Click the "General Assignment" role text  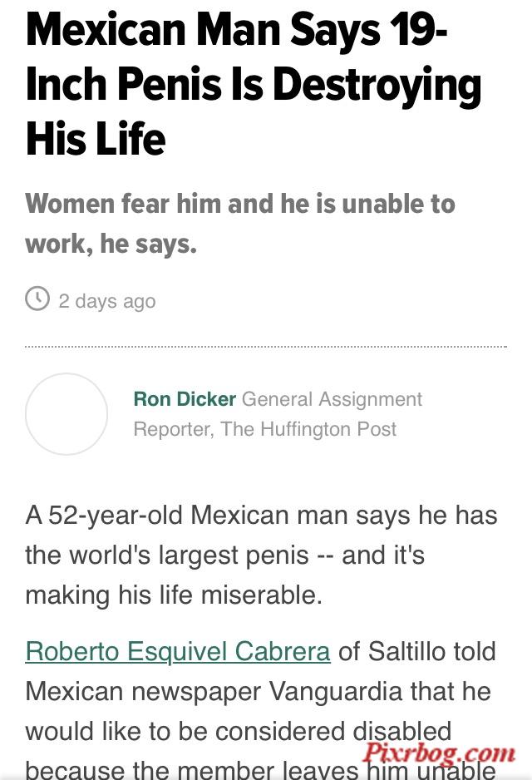332,399
